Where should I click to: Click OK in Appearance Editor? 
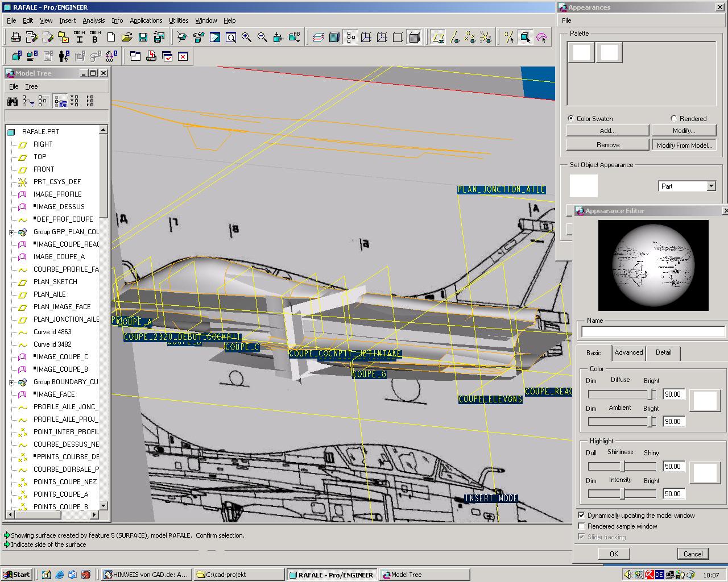click(x=614, y=554)
